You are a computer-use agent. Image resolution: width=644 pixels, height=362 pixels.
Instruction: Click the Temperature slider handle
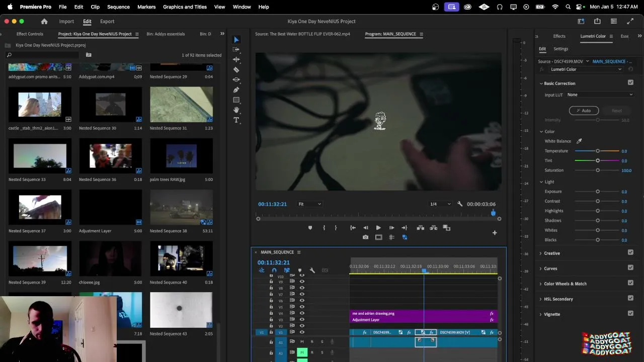598,151
